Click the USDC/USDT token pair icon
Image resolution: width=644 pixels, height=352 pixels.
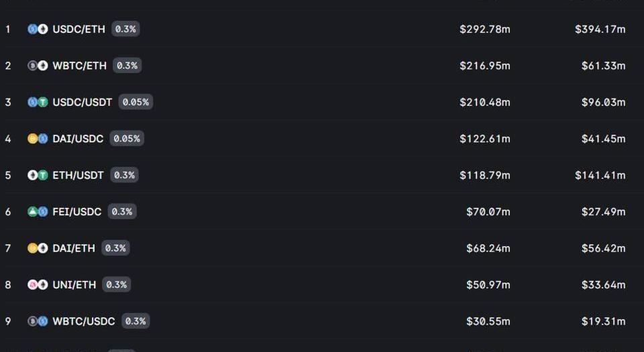pos(38,102)
